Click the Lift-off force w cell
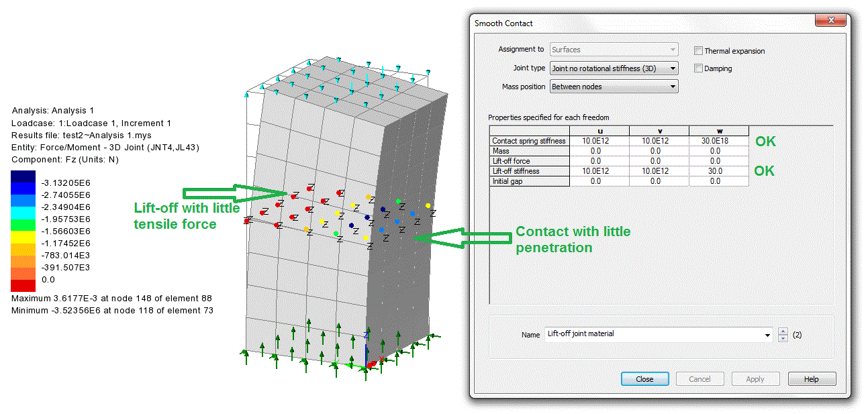 718,161
